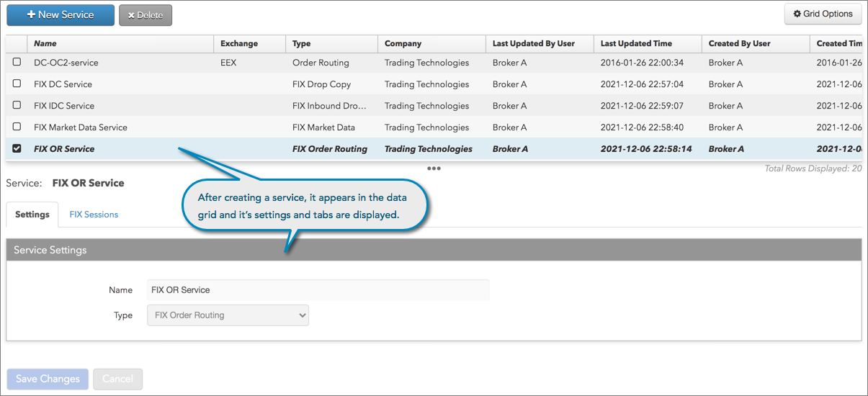Viewport: 868px width, 396px height.
Task: Enable the FIX Market Data Service checkbox
Action: point(17,127)
